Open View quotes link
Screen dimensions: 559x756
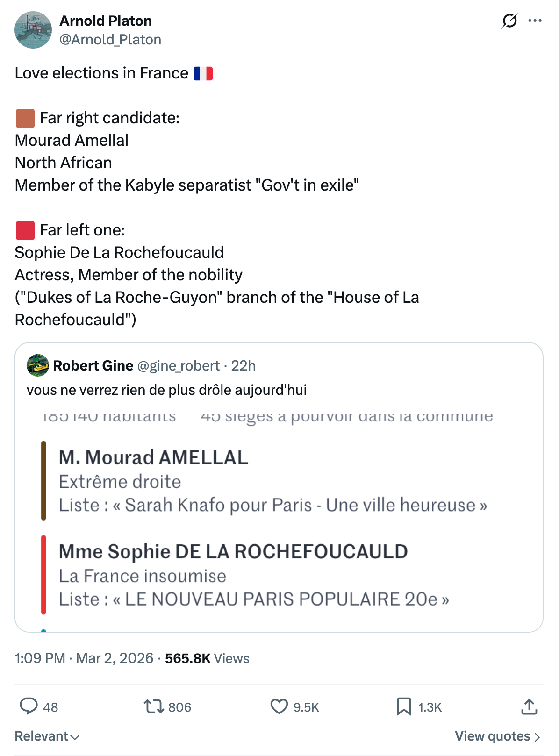[x=497, y=736]
